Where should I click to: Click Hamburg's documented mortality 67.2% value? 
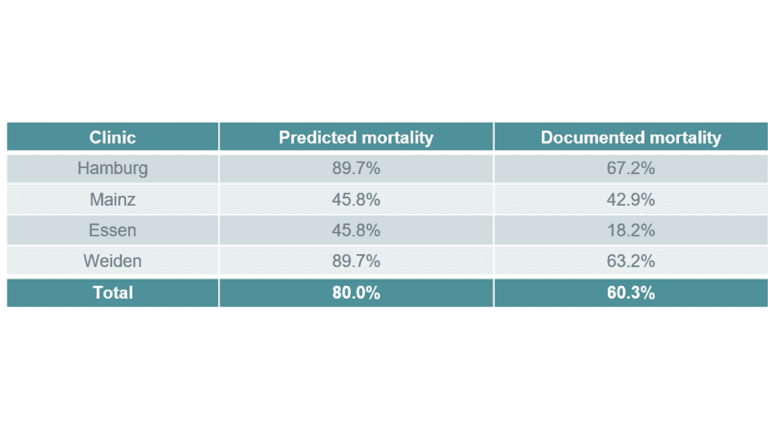[x=630, y=168]
